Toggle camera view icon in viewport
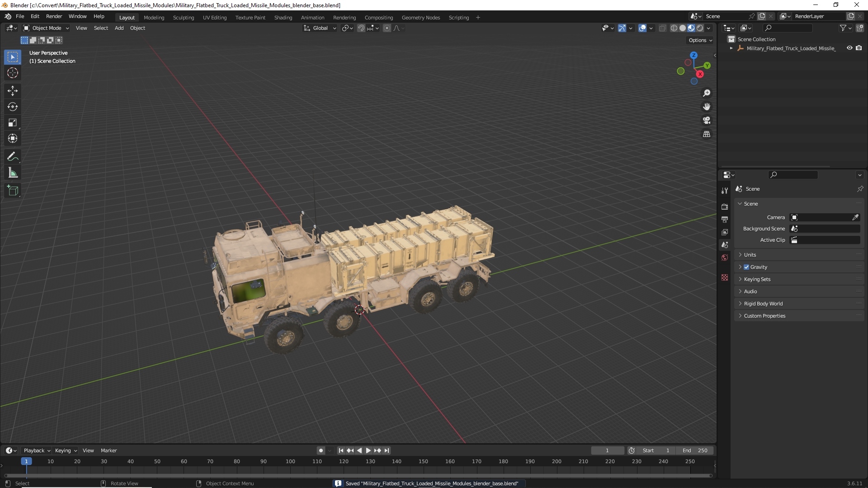 click(x=706, y=120)
